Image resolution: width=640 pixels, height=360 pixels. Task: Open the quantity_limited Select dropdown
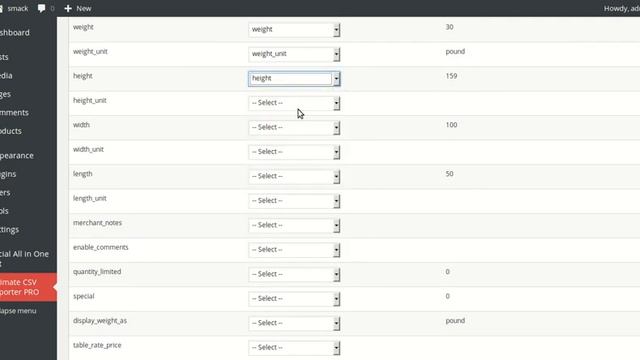point(294,274)
